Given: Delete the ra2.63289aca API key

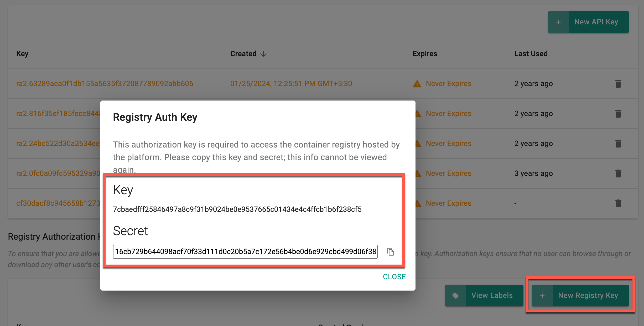Looking at the screenshot, I should pos(618,84).
